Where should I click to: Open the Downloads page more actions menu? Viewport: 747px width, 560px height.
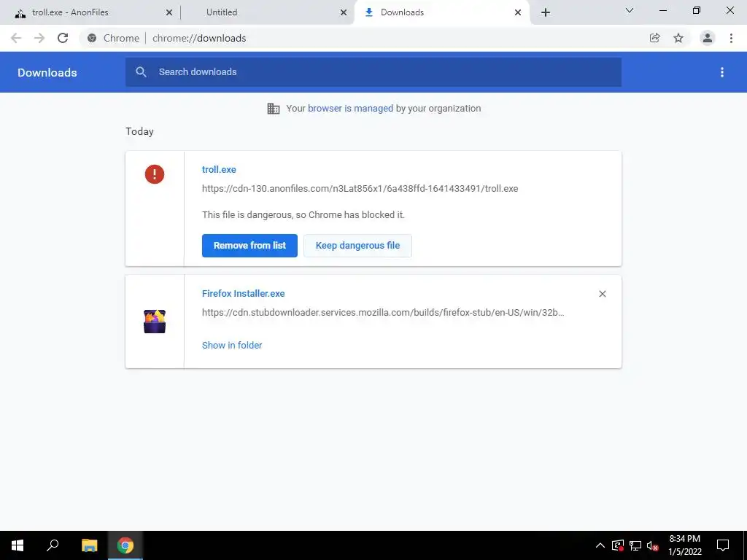[722, 72]
